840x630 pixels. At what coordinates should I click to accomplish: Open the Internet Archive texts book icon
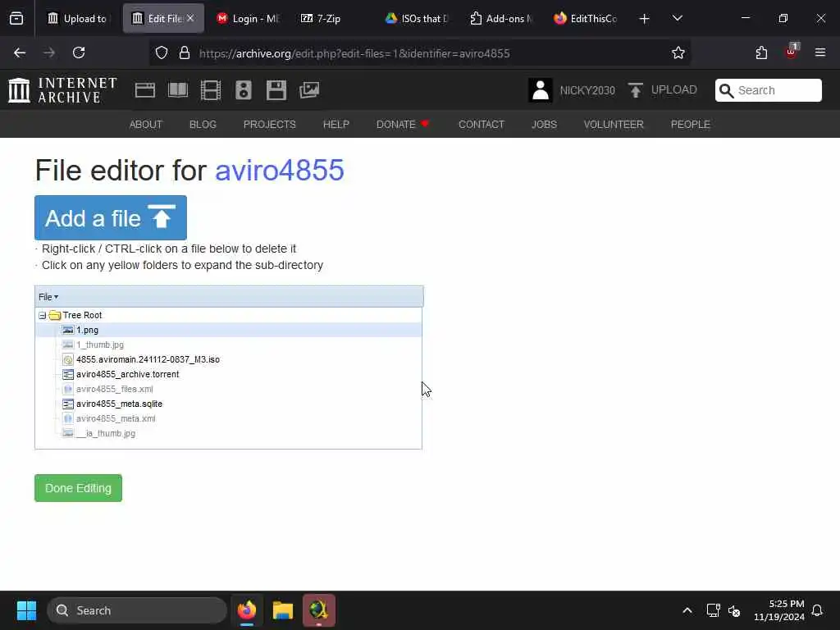click(178, 90)
